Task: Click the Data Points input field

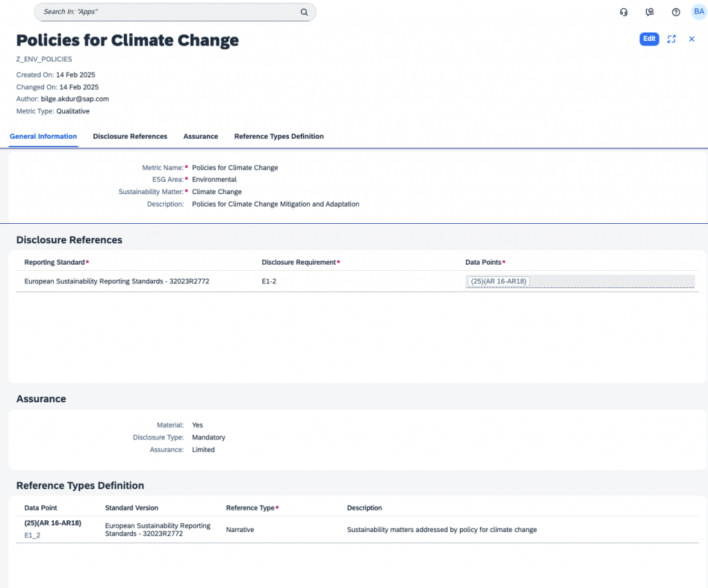Action: click(580, 281)
